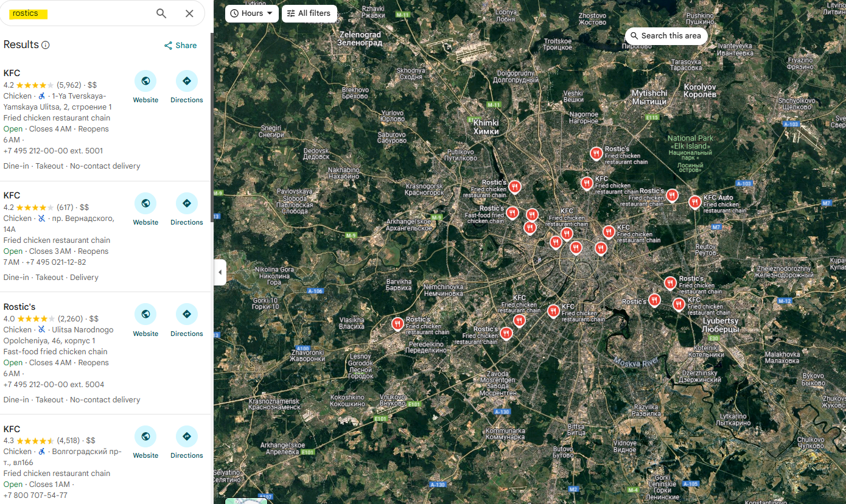846x504 pixels.
Task: Click phone number ending ext. 5001
Action: click(x=53, y=151)
